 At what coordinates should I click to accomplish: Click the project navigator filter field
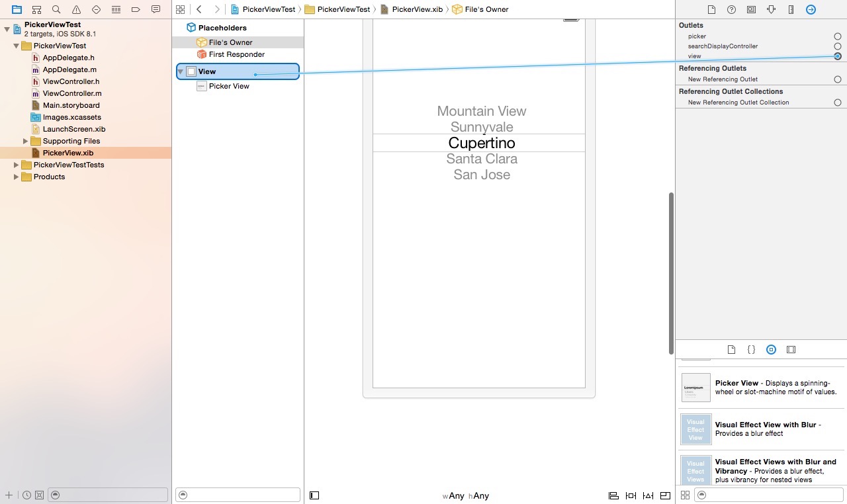[x=109, y=495]
